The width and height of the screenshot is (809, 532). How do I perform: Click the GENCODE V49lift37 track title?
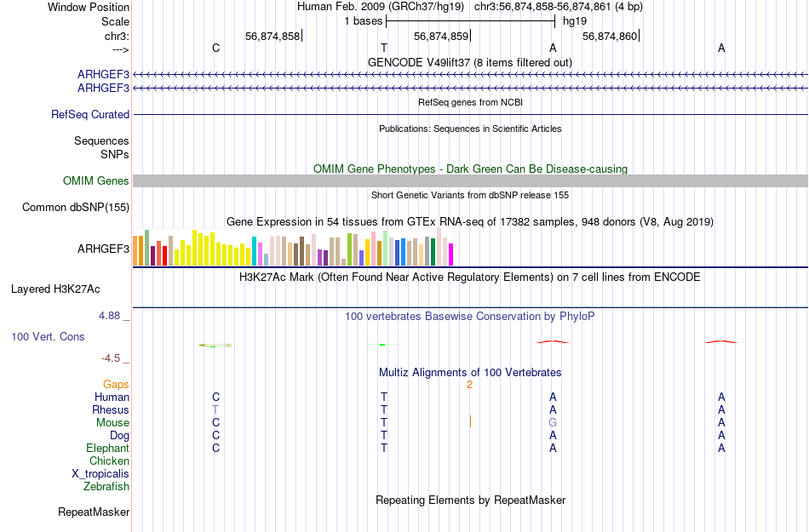coord(470,62)
